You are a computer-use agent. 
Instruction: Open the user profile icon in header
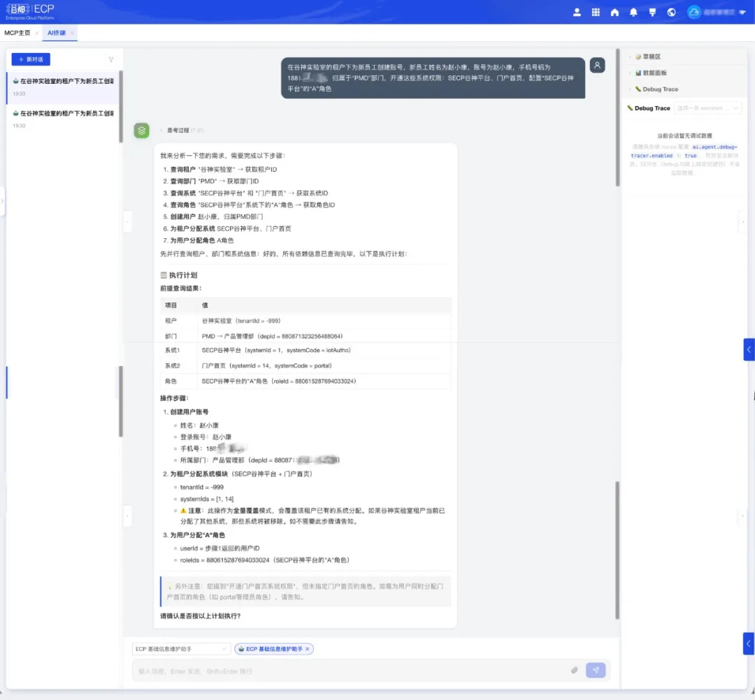point(577,13)
